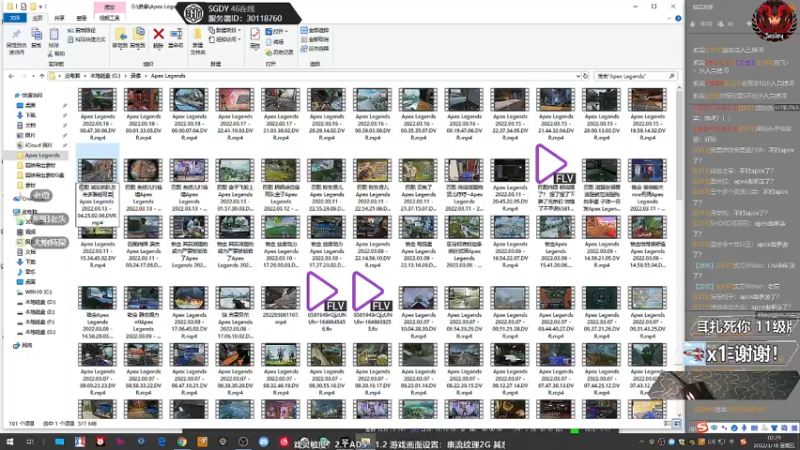Click the Task View taskbar icon
This screenshot has width=800, height=450.
click(30, 442)
